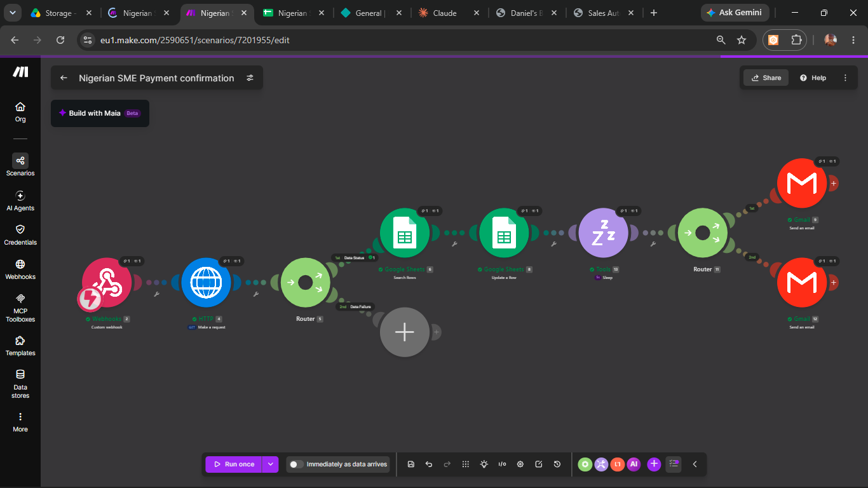Open the Gmail 9 Send an email module

(801, 184)
